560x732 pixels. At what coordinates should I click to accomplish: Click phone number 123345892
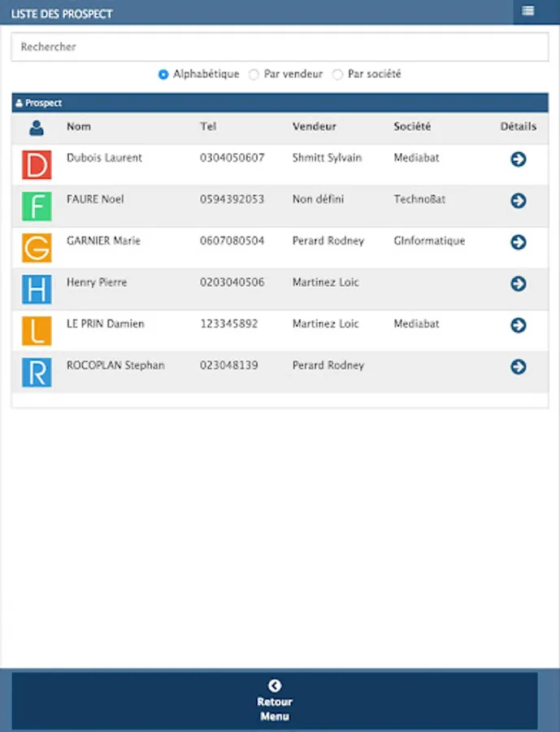228,324
